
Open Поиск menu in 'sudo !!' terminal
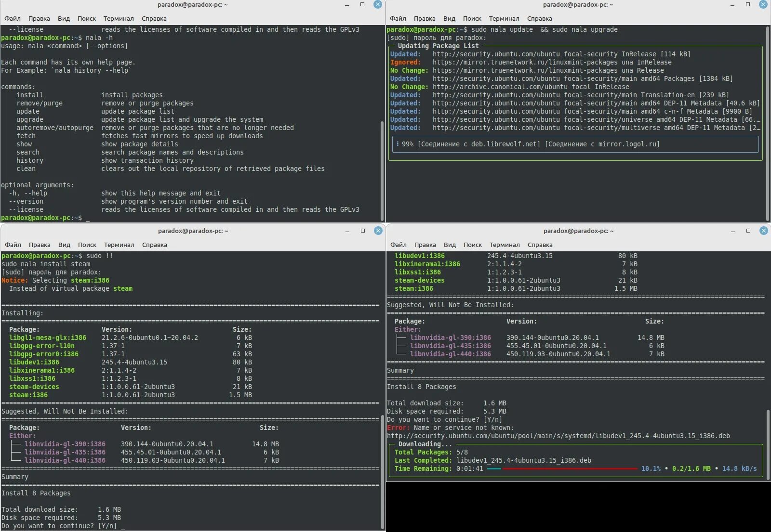[87, 245]
